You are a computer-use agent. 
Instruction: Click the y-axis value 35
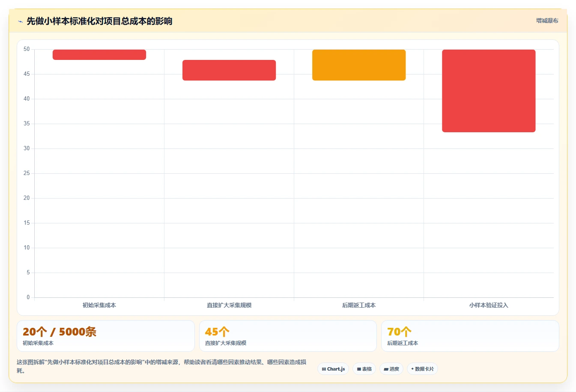pos(27,124)
